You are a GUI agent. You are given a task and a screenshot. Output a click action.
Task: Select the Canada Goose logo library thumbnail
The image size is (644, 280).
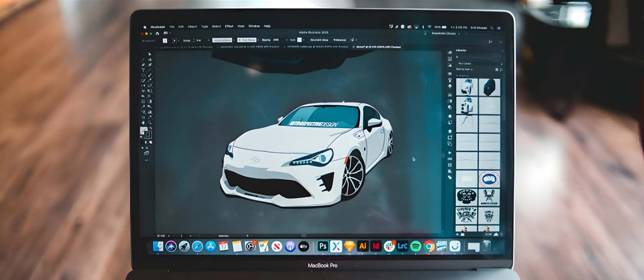489,179
